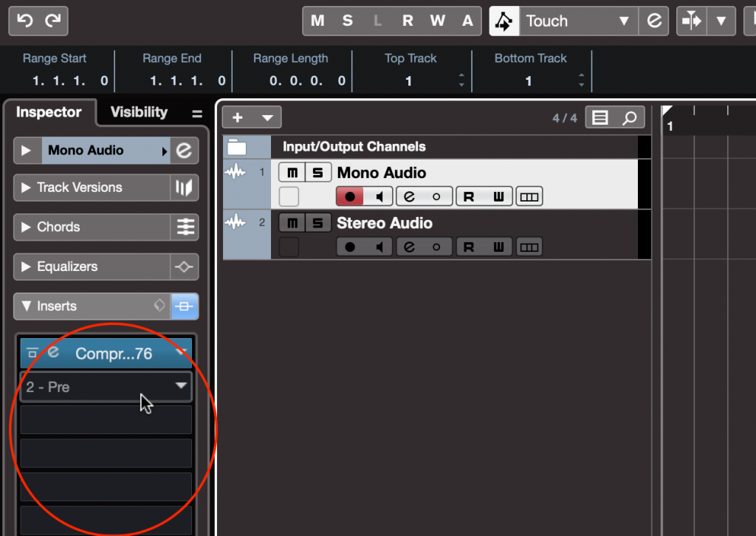
Task: Click the A automation button in toolbar
Action: [467, 21]
